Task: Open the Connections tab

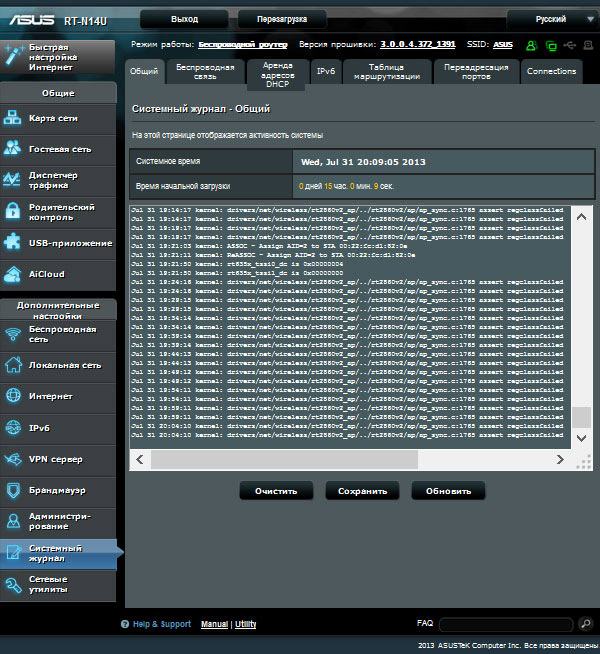Action: coord(551,71)
